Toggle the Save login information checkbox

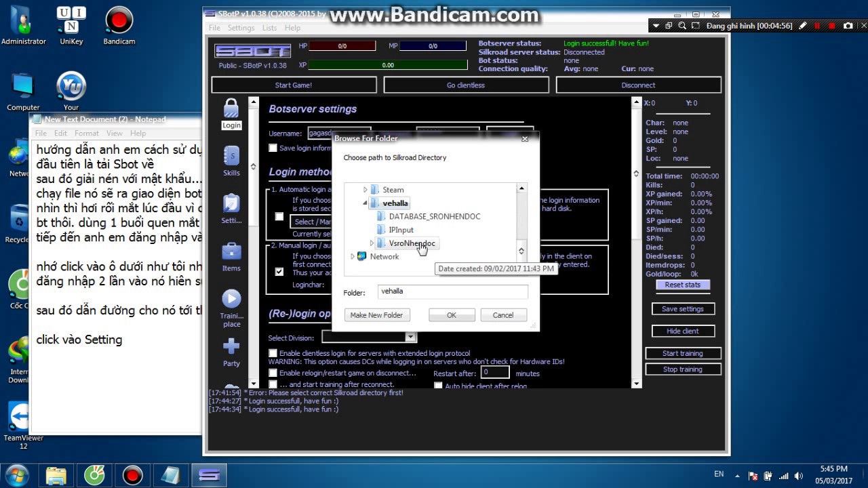[273, 148]
